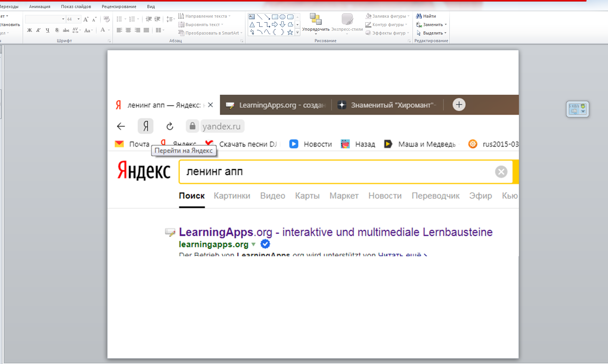Open the font size dropdown showing 44
This screenshot has height=364, width=608.
(78, 19)
